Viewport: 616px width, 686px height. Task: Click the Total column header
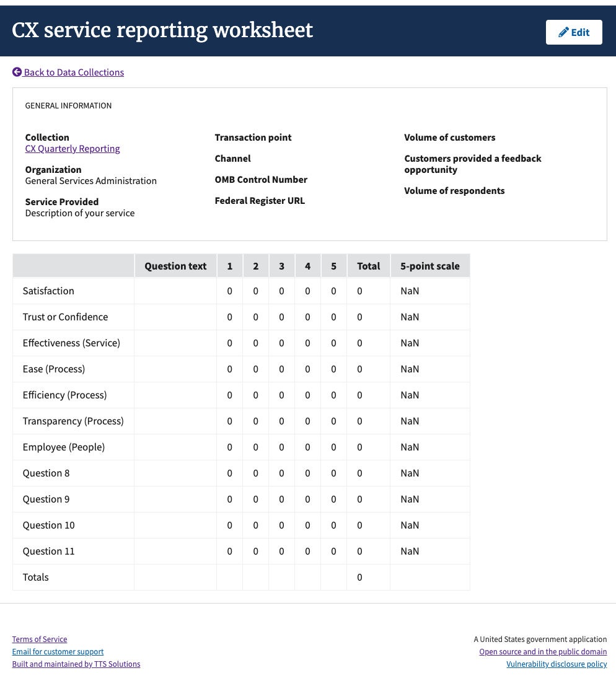tap(368, 266)
